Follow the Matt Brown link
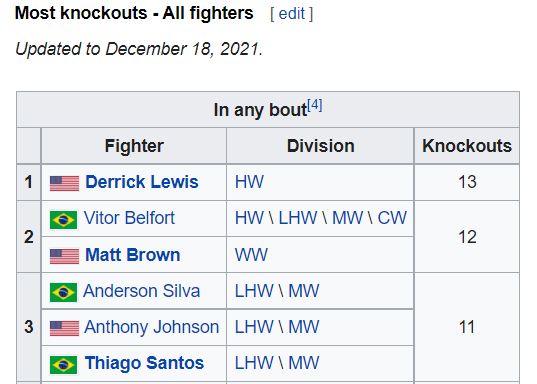537x384 pixels. [x=133, y=255]
